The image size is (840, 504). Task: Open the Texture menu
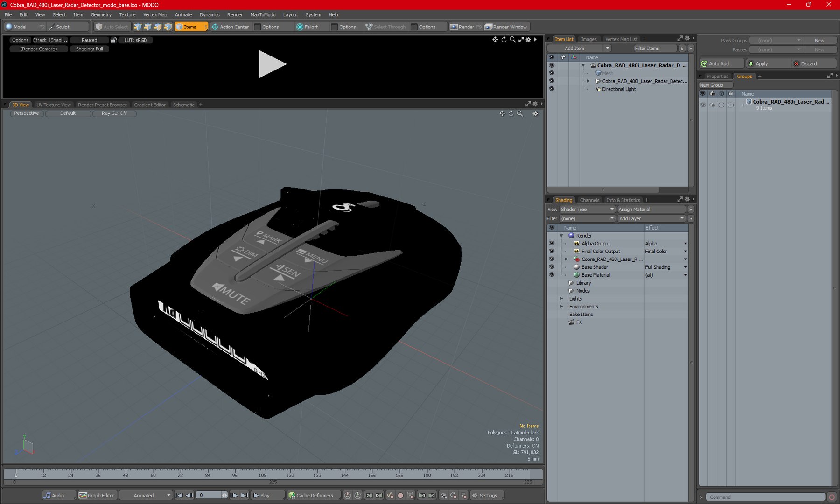point(127,15)
